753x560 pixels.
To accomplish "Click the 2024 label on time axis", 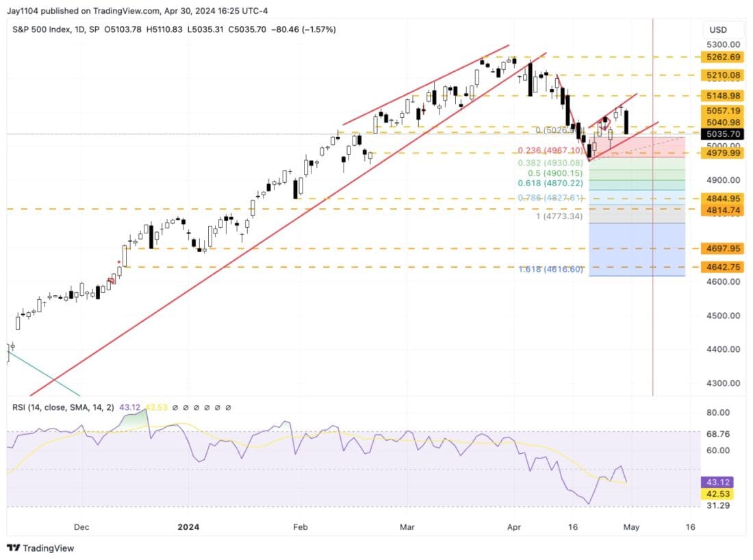I will point(188,527).
